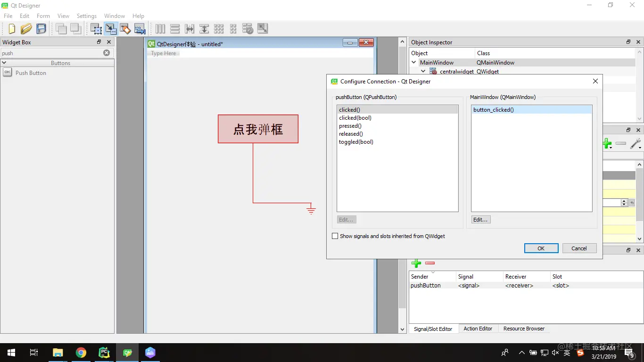Create a new form with the New toolbar icon

coord(11,29)
